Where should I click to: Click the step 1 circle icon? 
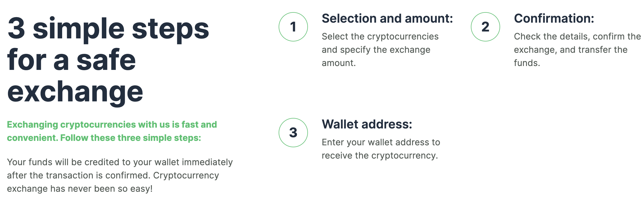point(293,27)
